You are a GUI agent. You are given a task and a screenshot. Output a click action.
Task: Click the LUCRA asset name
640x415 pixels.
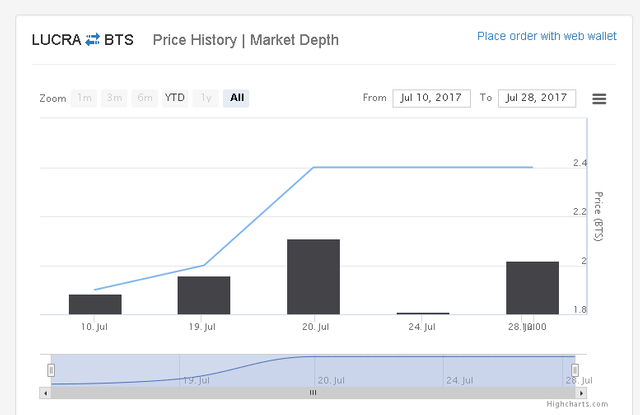coord(56,40)
